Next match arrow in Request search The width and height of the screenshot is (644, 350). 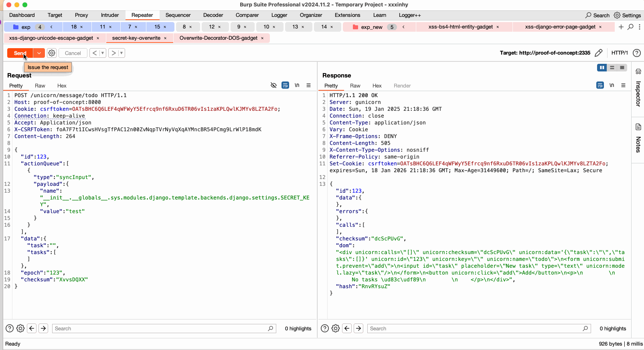(43, 328)
